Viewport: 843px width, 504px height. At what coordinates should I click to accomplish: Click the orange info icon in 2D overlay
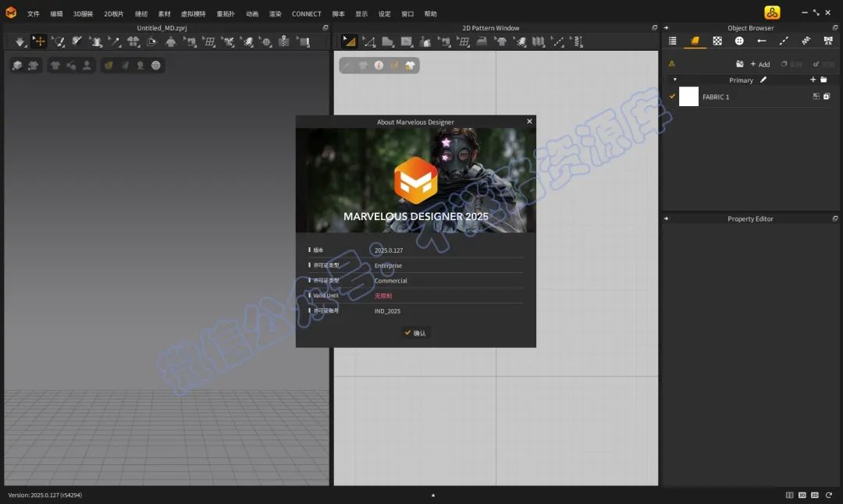coord(379,66)
